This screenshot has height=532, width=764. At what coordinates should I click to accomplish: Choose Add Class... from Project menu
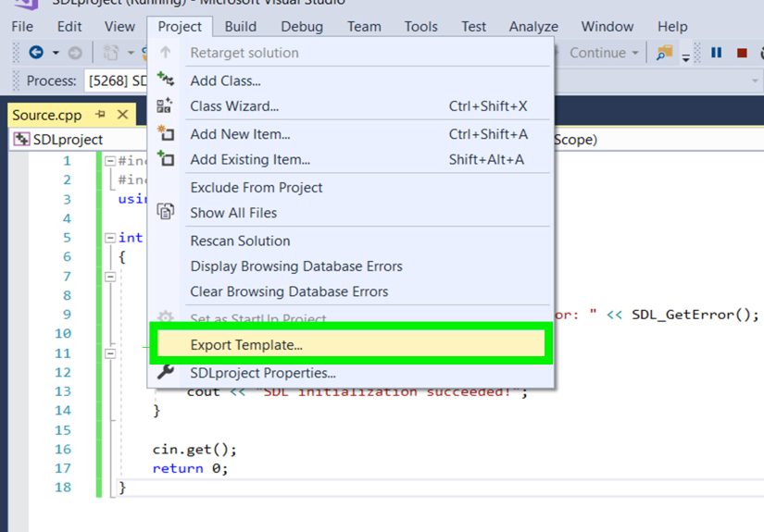(x=350, y=80)
